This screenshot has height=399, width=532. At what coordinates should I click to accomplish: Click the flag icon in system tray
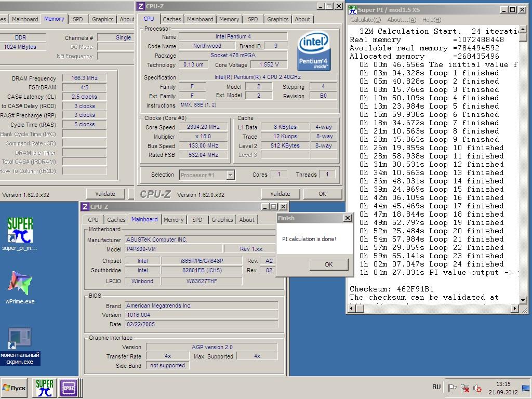(x=452, y=388)
